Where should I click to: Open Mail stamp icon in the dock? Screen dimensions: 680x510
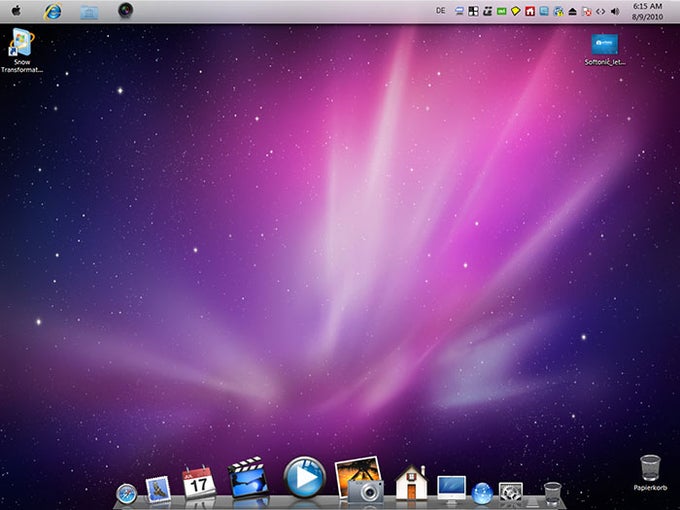[158, 490]
